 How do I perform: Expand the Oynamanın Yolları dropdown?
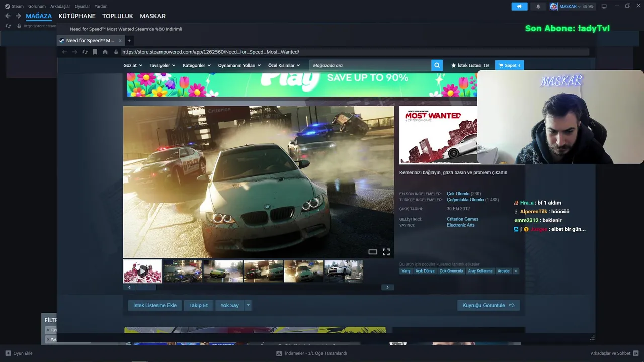239,65
